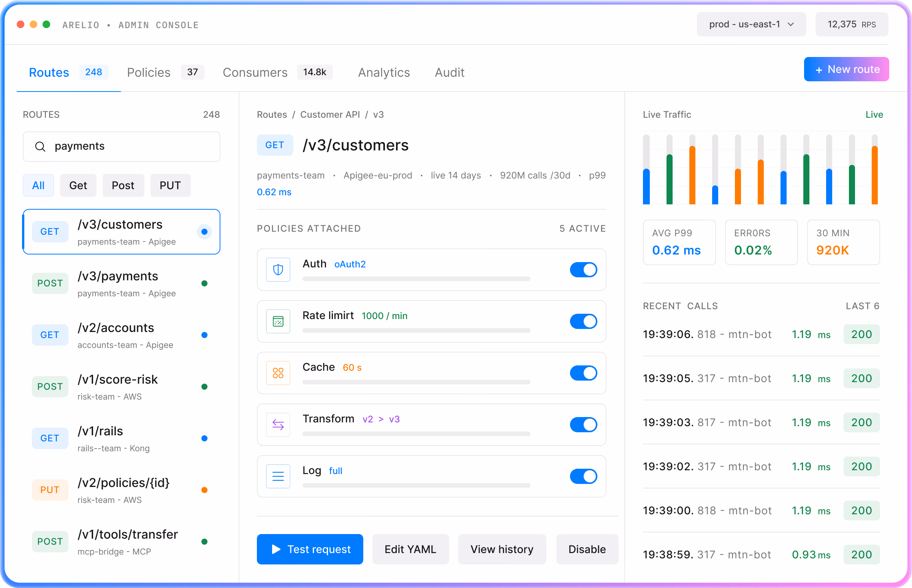Viewport: 912px width, 588px height.
Task: Select the Audit tab
Action: (450, 73)
